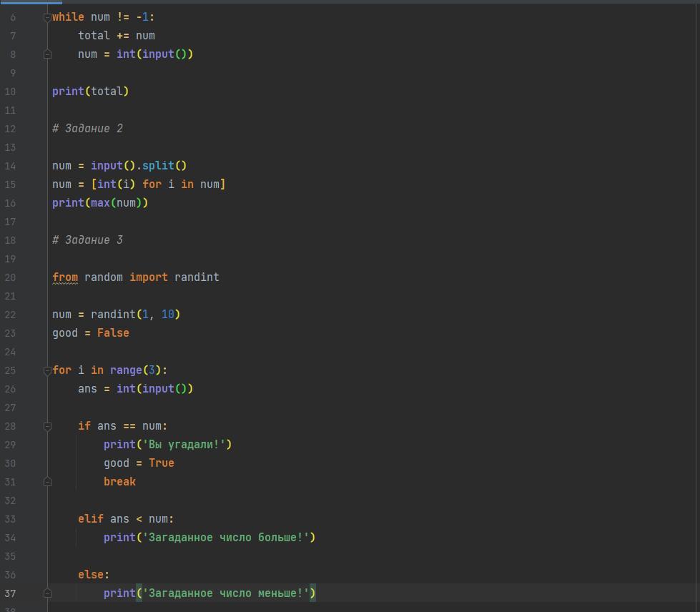The width and height of the screenshot is (700, 612).
Task: Click the 'if ans == num:' condition
Action: 122,426
